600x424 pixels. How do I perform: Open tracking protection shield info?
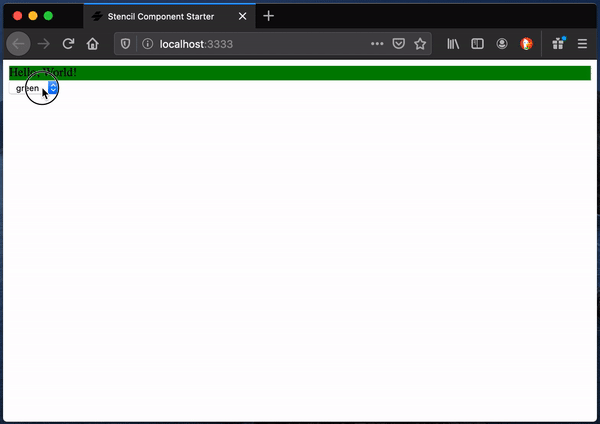pyautogui.click(x=125, y=44)
